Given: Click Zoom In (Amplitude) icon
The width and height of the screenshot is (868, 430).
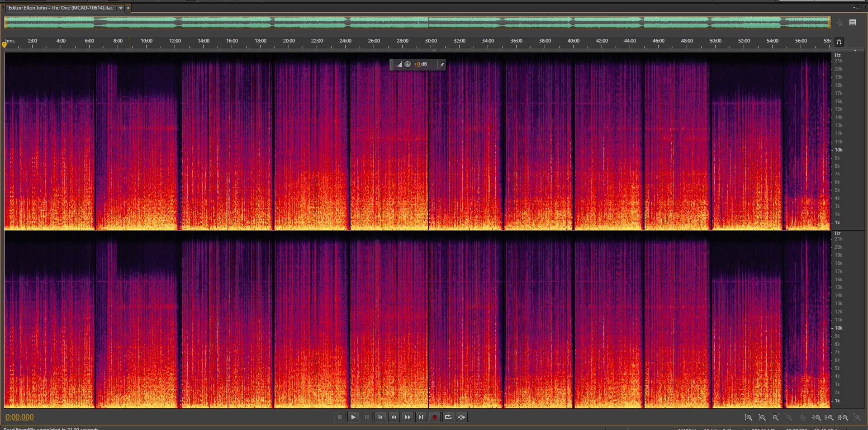Looking at the screenshot, I should [x=749, y=417].
